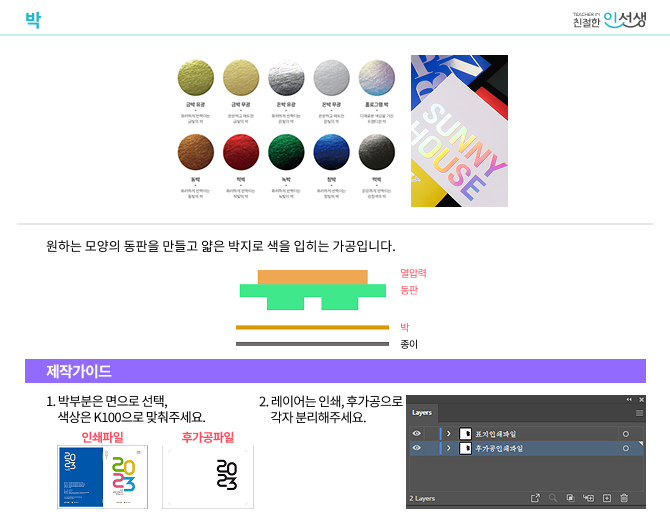
Task: Click the create new sublayer icon
Action: 588,497
